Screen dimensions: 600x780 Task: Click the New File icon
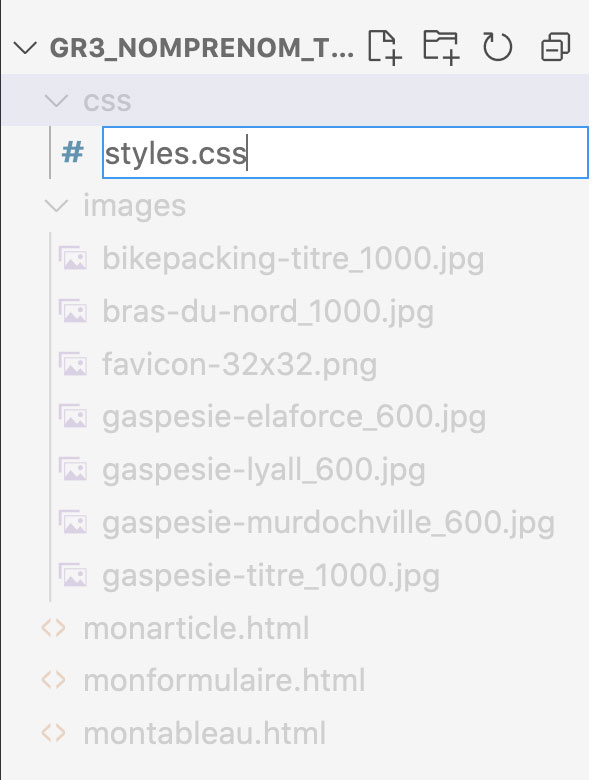coord(385,47)
